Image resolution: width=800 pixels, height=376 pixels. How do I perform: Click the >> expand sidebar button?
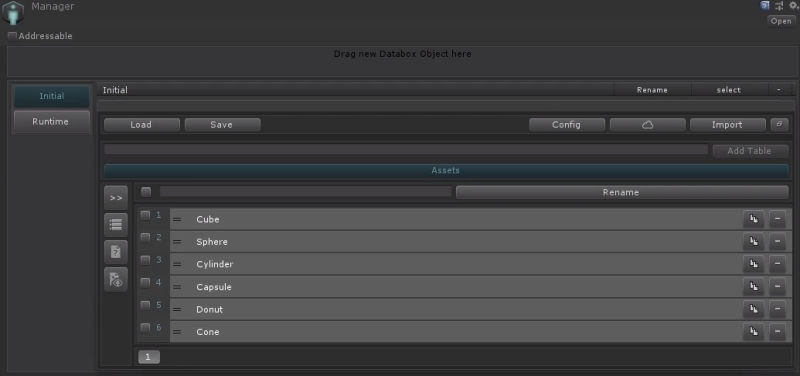point(116,198)
